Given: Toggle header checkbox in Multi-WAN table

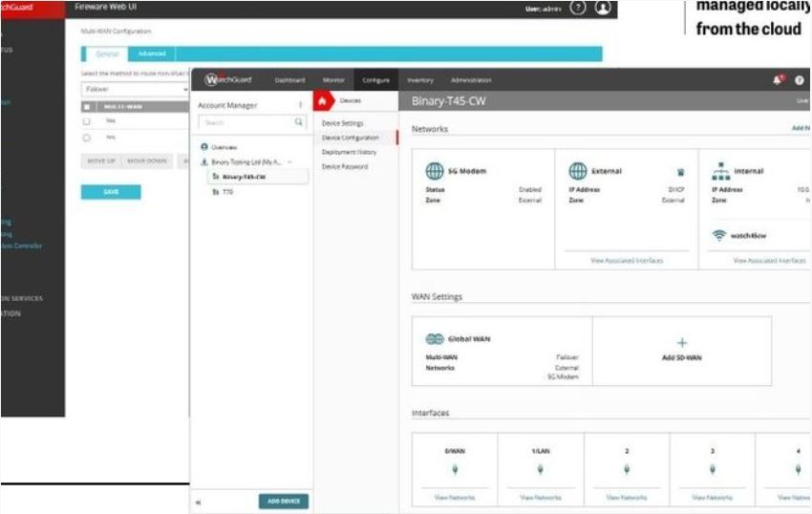Looking at the screenshot, I should [x=87, y=107].
